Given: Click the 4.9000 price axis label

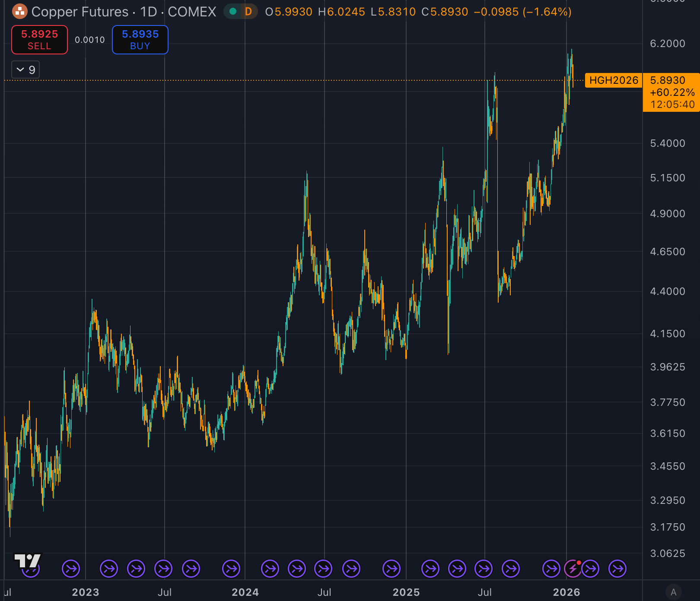Looking at the screenshot, I should pos(668,214).
